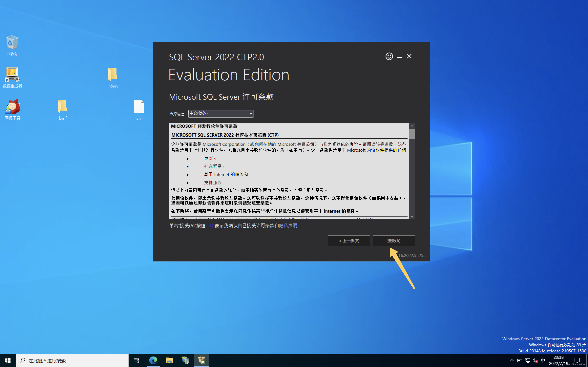
Task: Click the 接受(A) accept button
Action: point(393,241)
